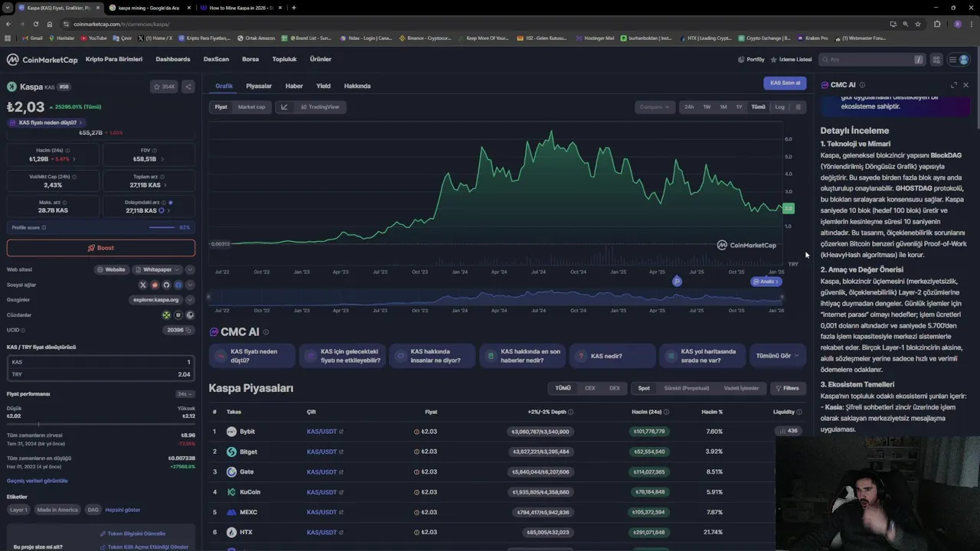Close the CMC AI side panel

pos(965,85)
